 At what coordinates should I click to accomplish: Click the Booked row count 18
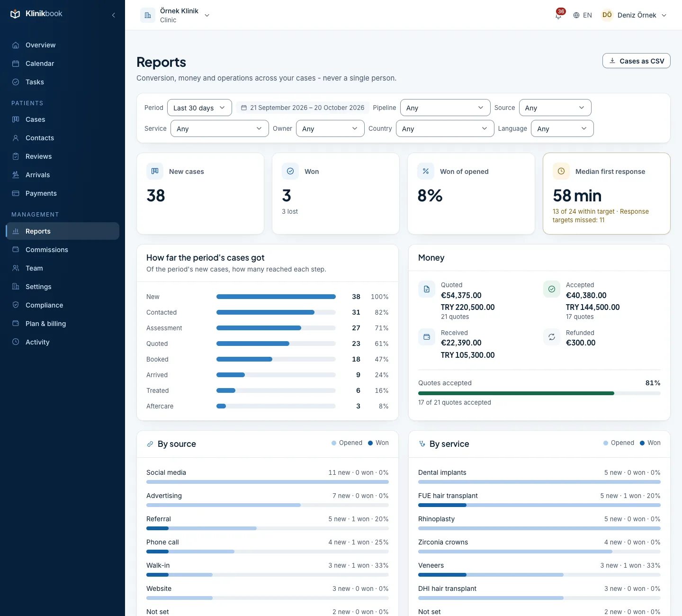coord(356,359)
